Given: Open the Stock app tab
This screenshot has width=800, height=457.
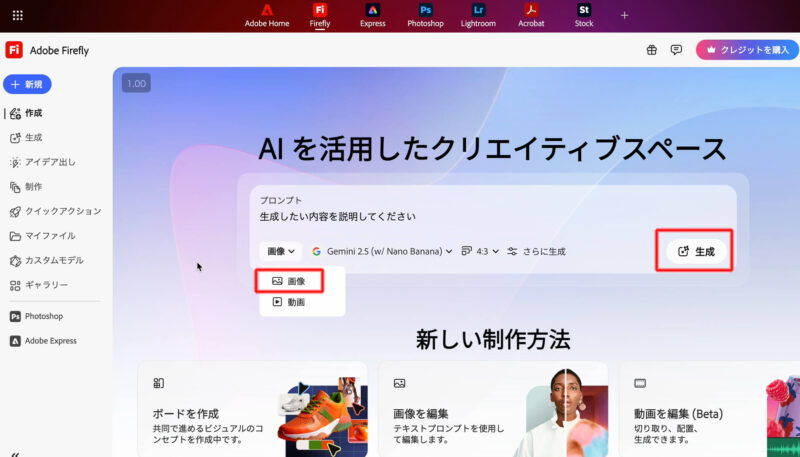Looking at the screenshot, I should (584, 16).
